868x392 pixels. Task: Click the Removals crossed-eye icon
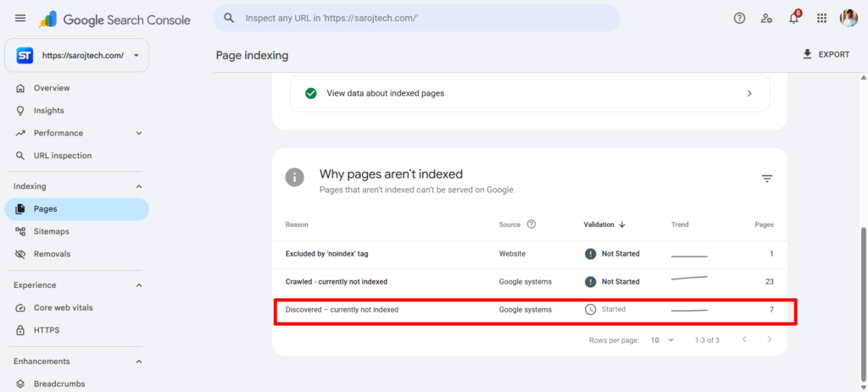20,254
